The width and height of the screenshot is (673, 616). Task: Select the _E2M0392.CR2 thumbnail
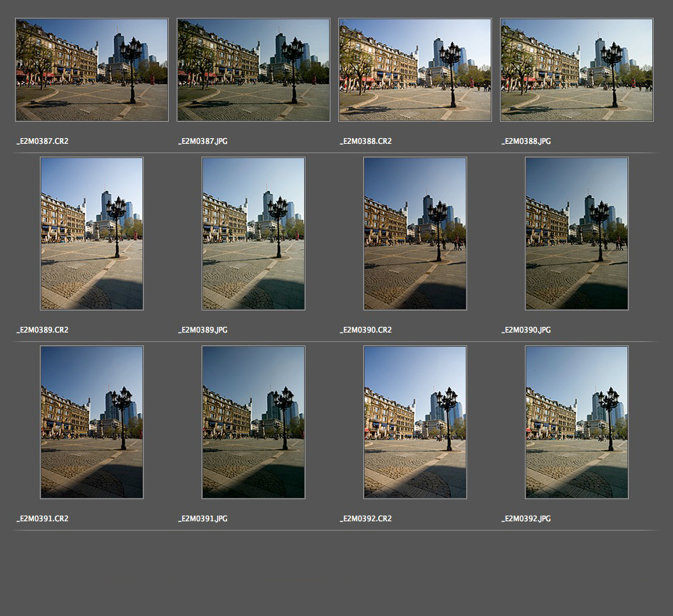pos(415,422)
